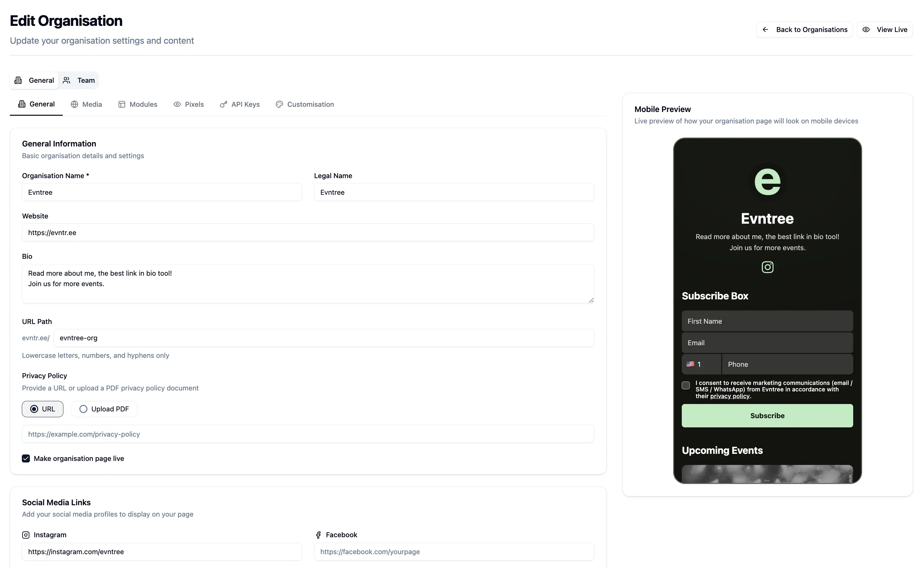Click the Facebook icon in Social Media Links
Screen dimensions: 924x568
(x=318, y=534)
